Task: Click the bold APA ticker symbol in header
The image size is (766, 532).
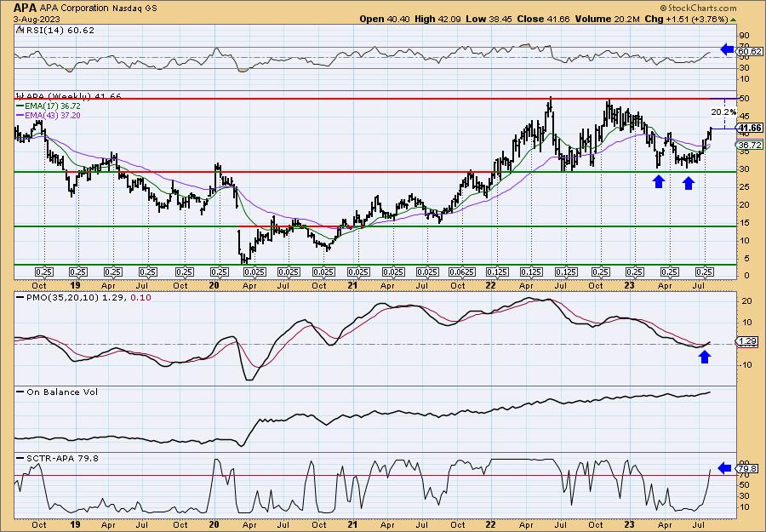Action: pyautogui.click(x=24, y=8)
